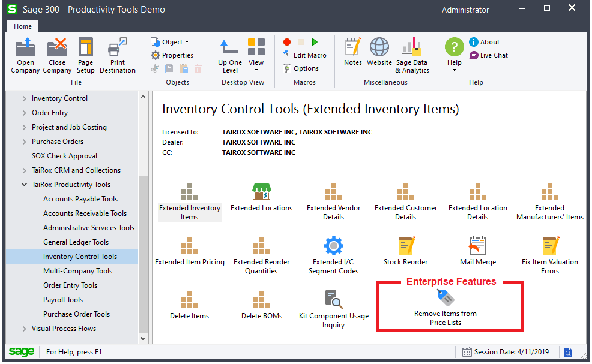Click the navigation pane scroll down arrow
The height and width of the screenshot is (364, 592).
(x=143, y=338)
